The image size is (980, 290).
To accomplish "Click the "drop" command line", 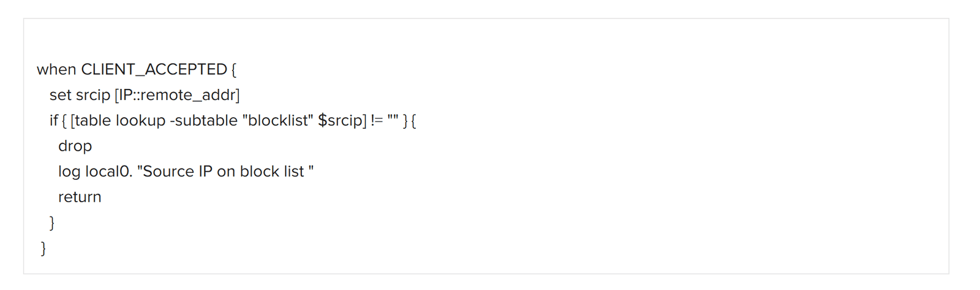I will point(75,147).
